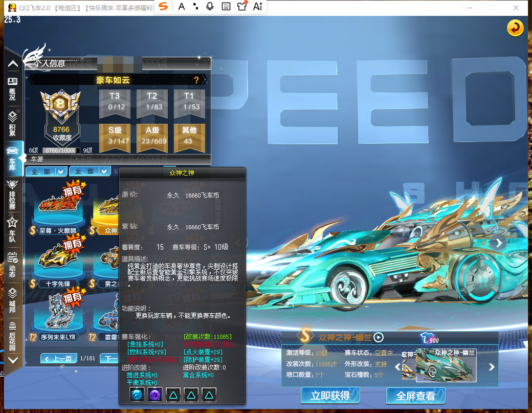Click the 全屏查看 button
Screen dimensions: 532x413
coord(415,396)
